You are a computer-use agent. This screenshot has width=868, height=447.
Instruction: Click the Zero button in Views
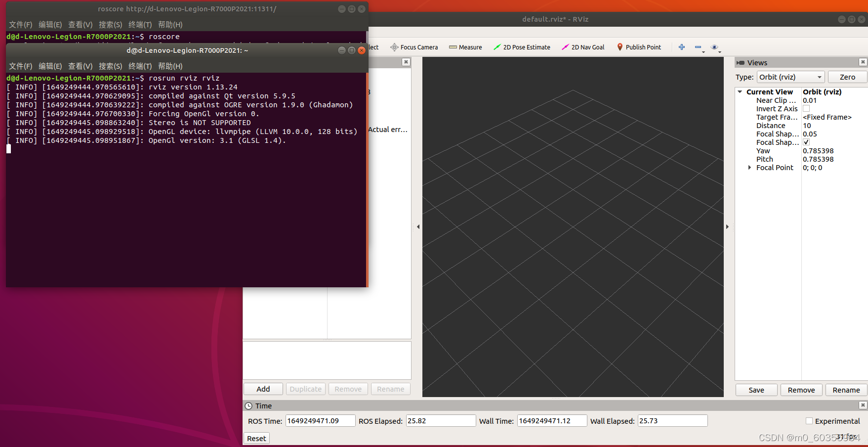(847, 77)
